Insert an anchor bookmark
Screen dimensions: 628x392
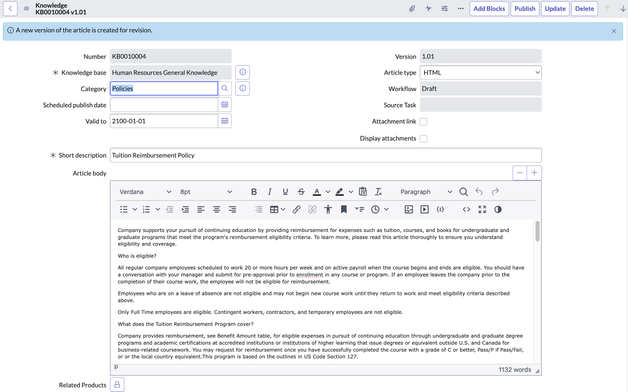[344, 209]
